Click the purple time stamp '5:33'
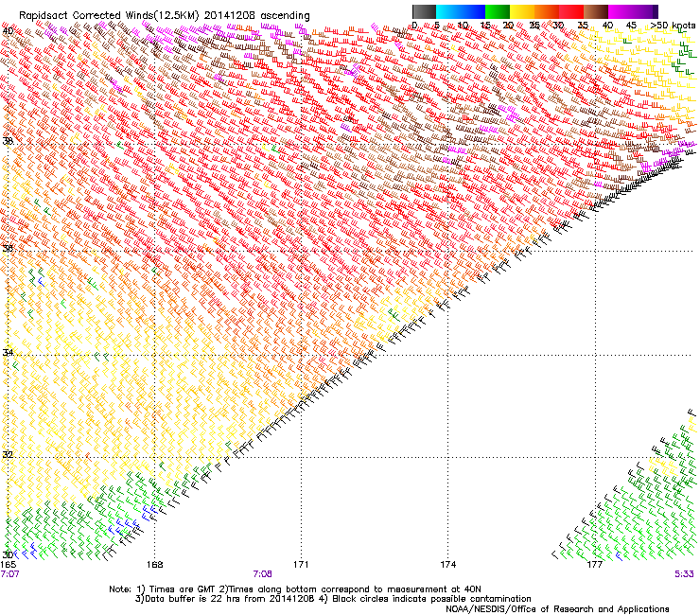700x615 pixels. click(x=684, y=574)
